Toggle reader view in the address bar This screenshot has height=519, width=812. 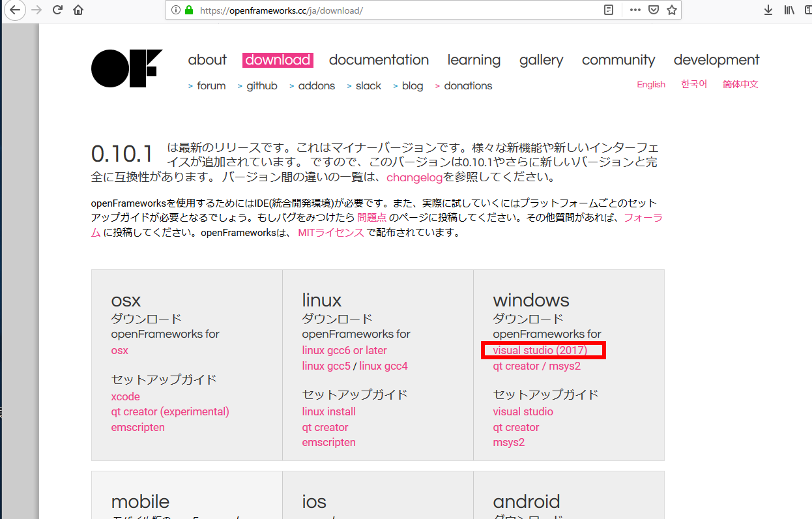[608, 10]
